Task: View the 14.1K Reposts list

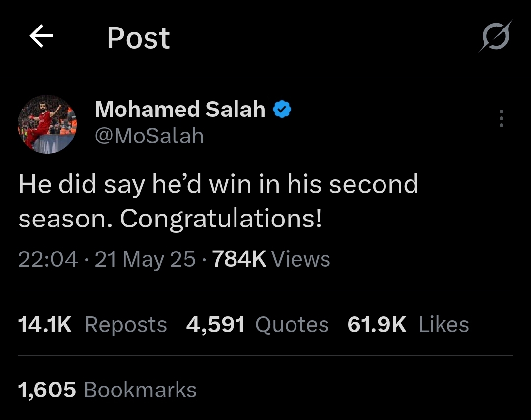Action: [x=92, y=325]
